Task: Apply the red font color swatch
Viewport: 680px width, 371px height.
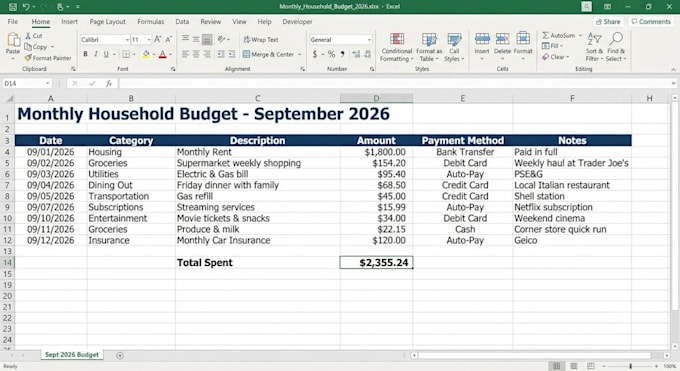Action: click(x=163, y=54)
